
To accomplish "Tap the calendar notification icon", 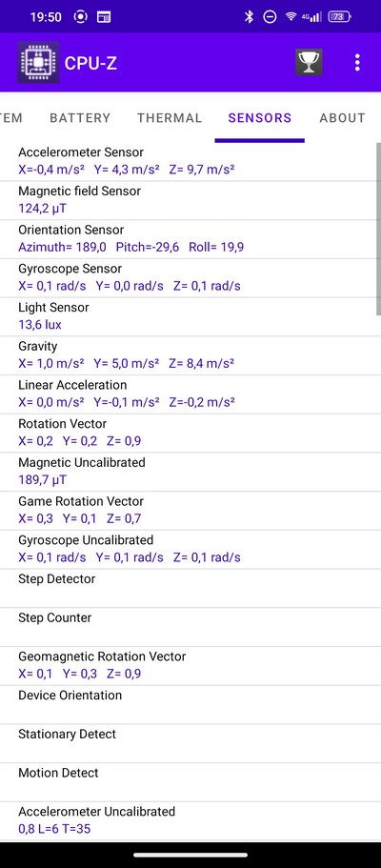I will point(103,16).
